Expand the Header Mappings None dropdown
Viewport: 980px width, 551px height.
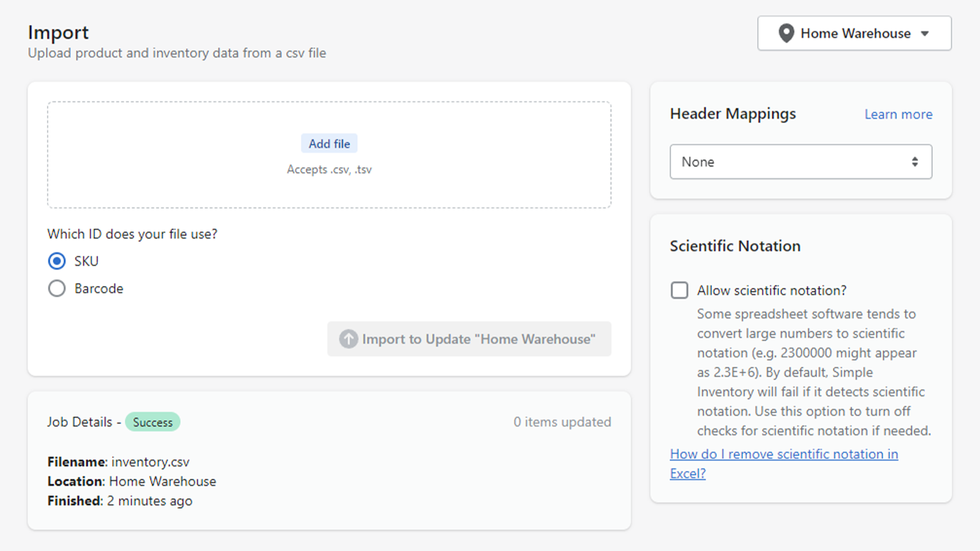coord(800,162)
